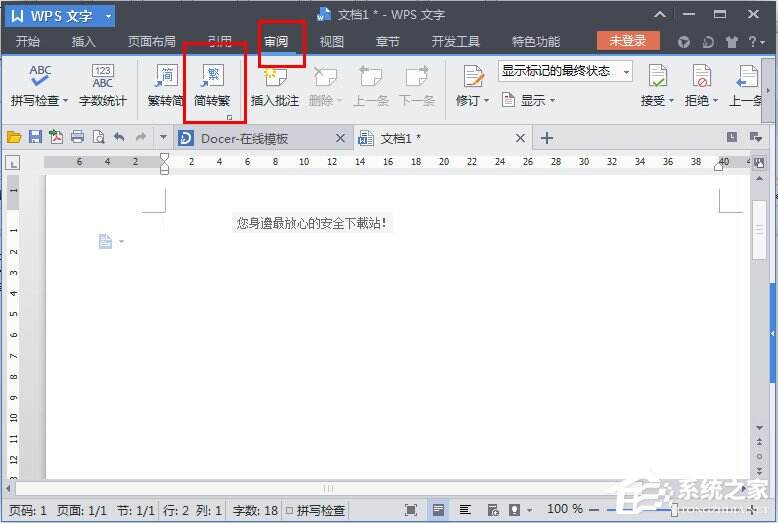
Task: Convert text with 繁转简 button
Action: [165, 85]
